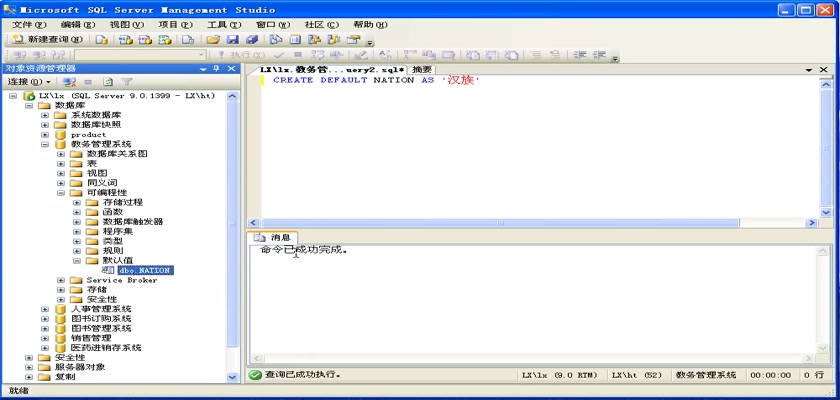Image resolution: width=840 pixels, height=400 pixels.
Task: Open a new Analysis Services XMLA query icon
Action: (165, 40)
